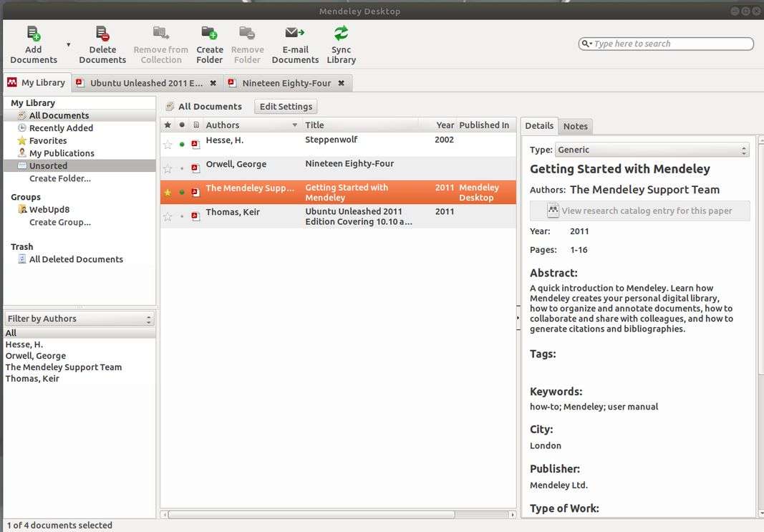Open the PDF icon for Steppenwolf

pyautogui.click(x=195, y=144)
